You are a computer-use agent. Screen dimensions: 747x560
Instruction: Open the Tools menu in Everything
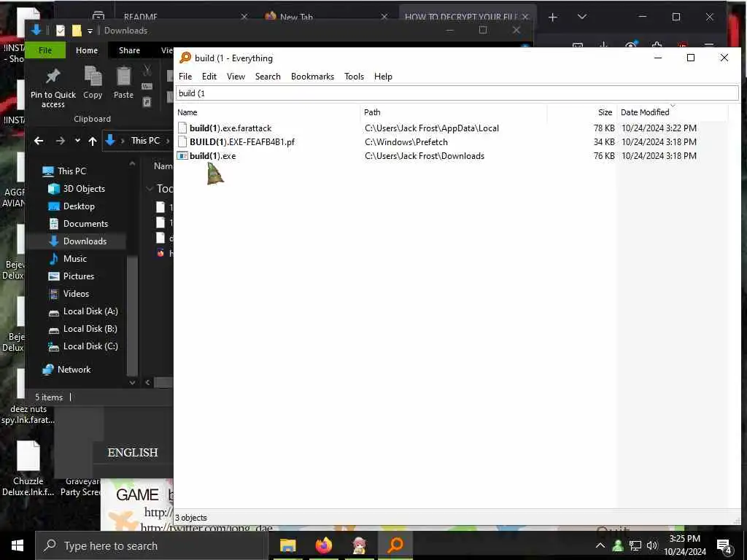point(354,76)
